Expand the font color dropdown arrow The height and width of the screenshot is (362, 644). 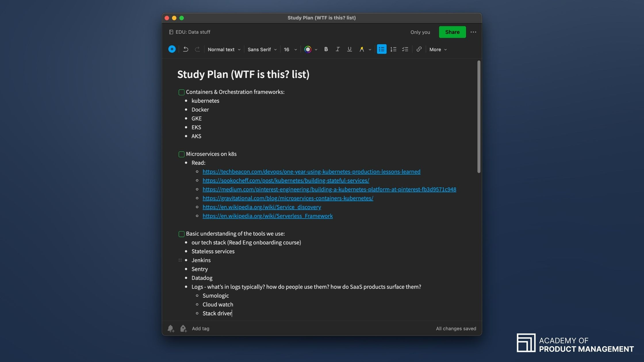(316, 49)
